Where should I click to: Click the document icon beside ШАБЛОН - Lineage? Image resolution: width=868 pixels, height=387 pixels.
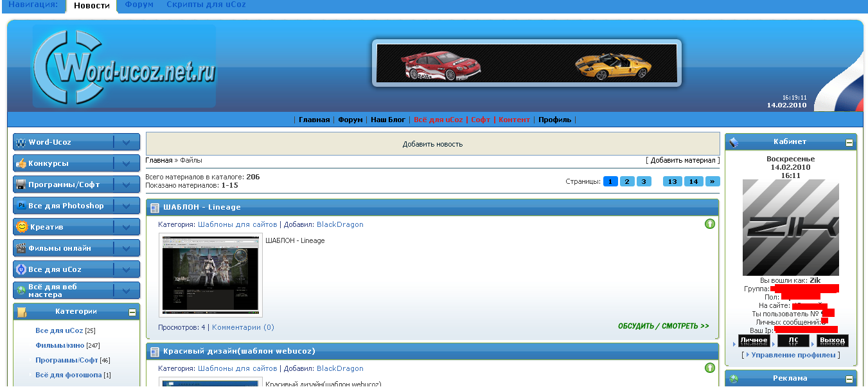(x=155, y=208)
